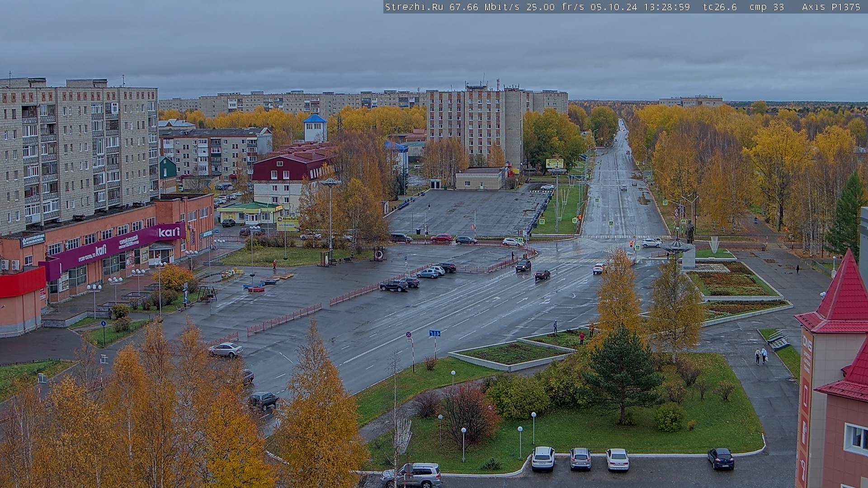Image resolution: width=868 pixels, height=488 pixels.
Task: Click the 13:28:59 timestamp
Action: 666,7
